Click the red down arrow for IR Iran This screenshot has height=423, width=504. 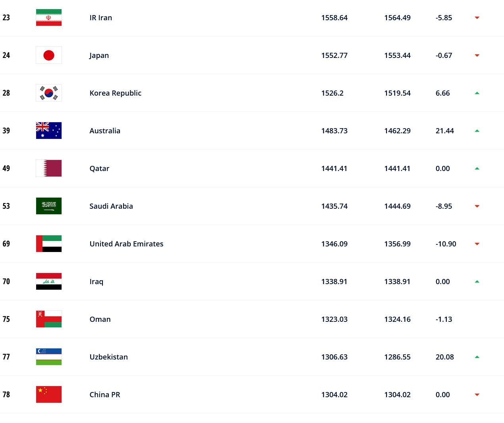pyautogui.click(x=477, y=18)
